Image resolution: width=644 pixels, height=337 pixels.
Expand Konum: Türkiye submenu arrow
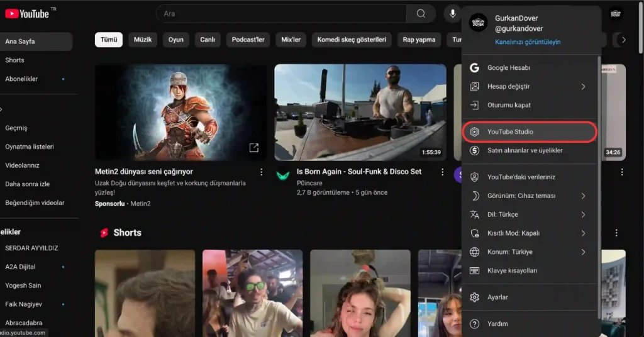(x=583, y=252)
